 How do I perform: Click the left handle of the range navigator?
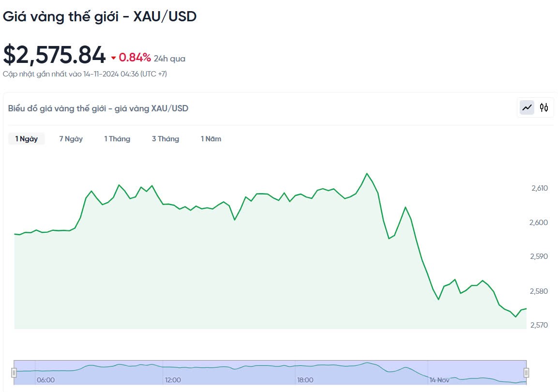(x=14, y=373)
